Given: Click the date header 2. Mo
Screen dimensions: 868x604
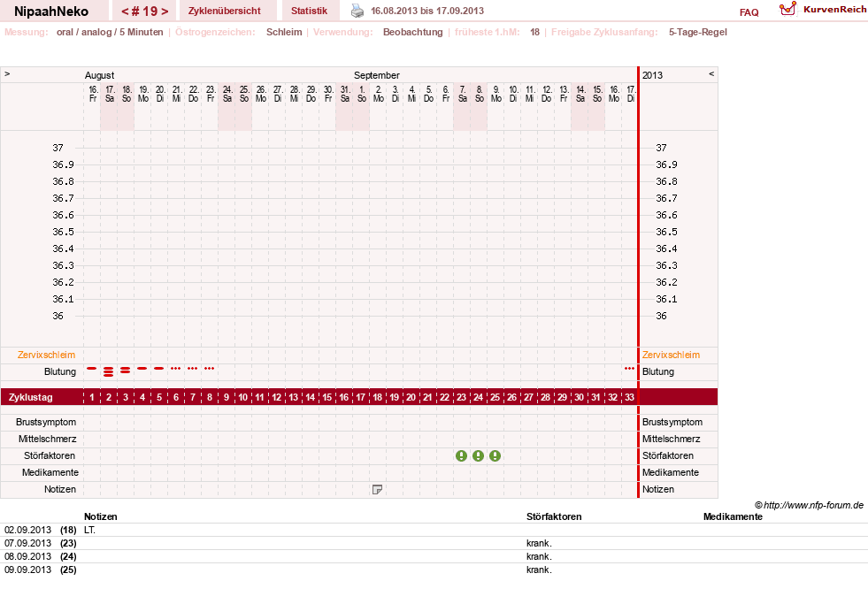Looking at the screenshot, I should (x=379, y=94).
